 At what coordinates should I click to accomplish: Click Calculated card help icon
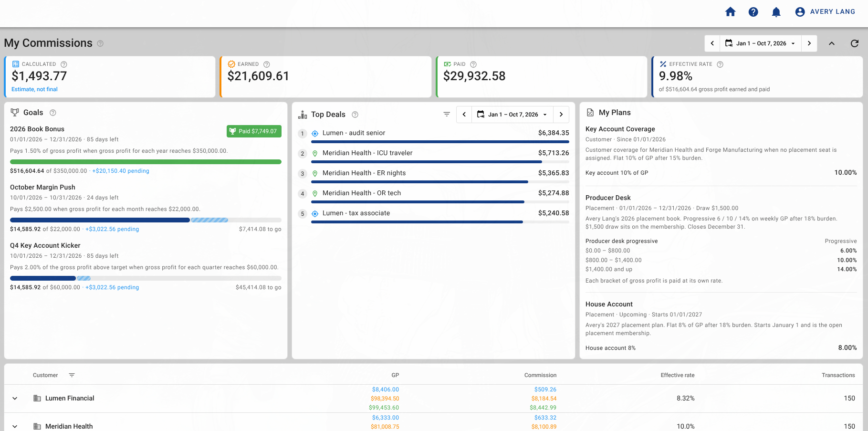pyautogui.click(x=64, y=64)
